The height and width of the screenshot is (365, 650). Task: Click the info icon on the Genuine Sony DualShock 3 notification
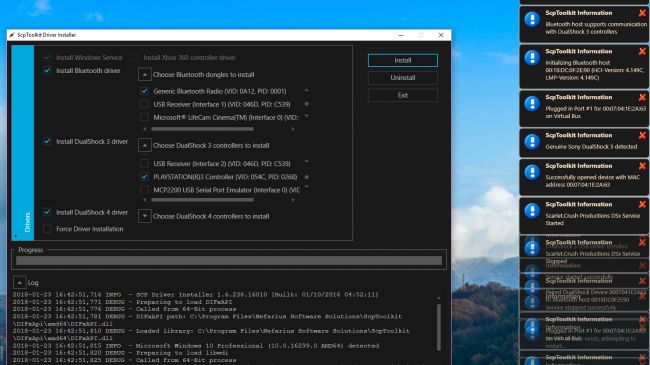click(x=532, y=142)
